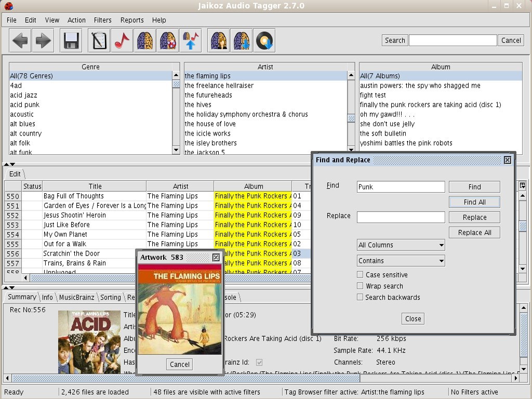Click the first brain icon in the toolbar
This screenshot has width=532, height=399.
point(145,41)
